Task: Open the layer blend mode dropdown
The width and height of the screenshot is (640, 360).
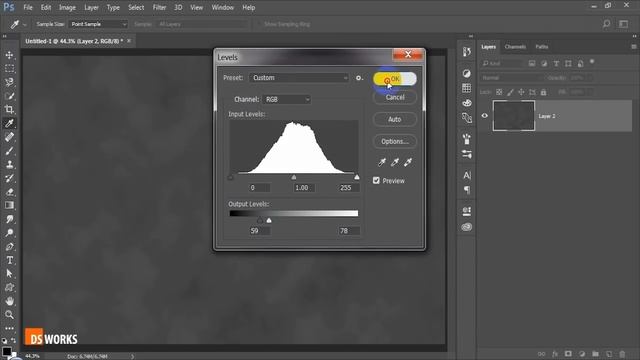Action: tap(512, 78)
